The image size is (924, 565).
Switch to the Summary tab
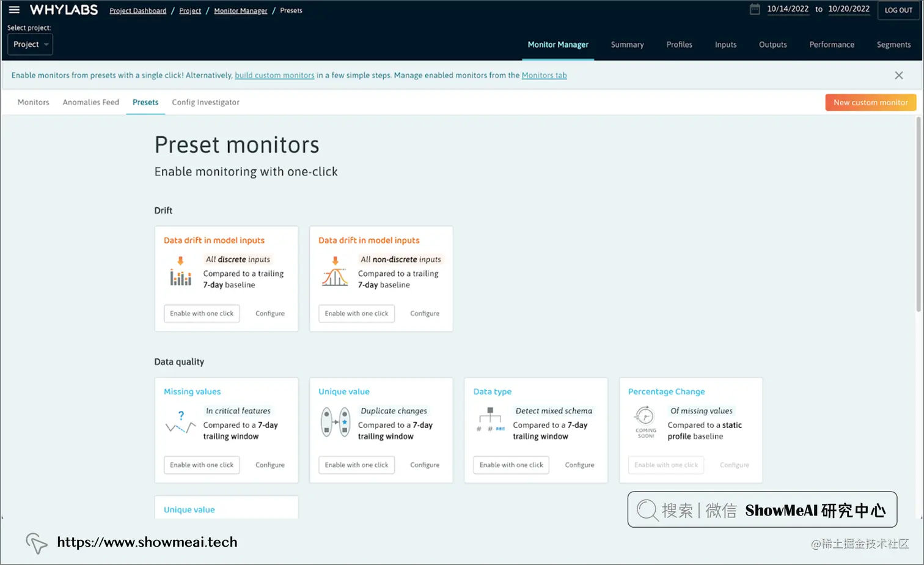pyautogui.click(x=627, y=45)
